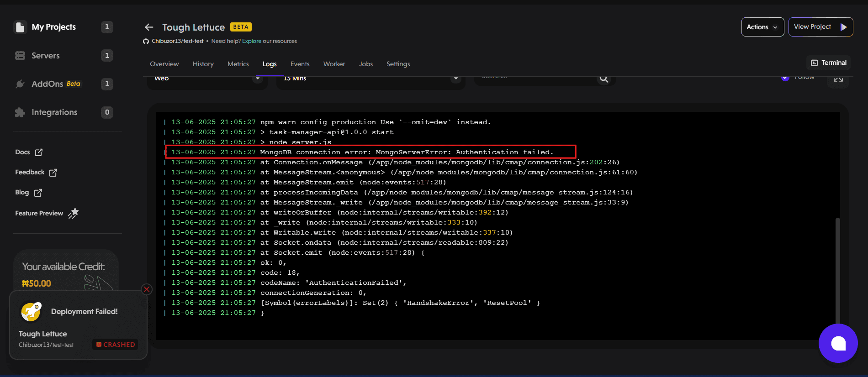Switch to the Events tab

click(x=300, y=64)
